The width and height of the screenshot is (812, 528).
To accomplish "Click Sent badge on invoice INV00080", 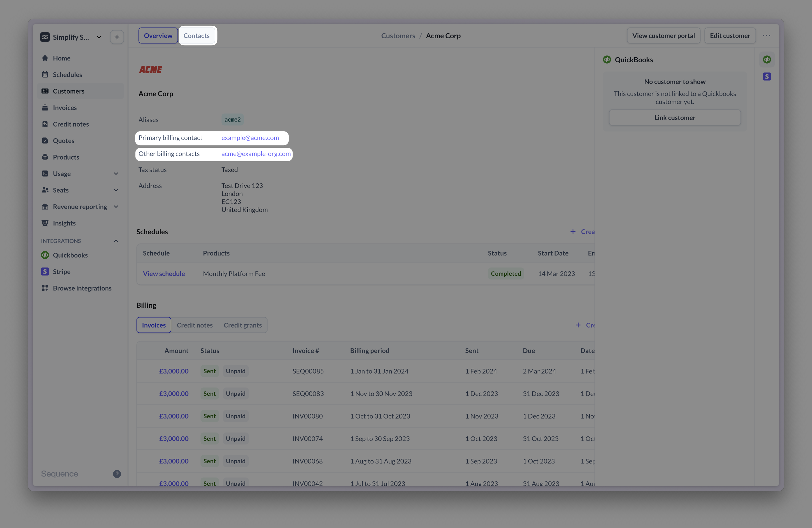I will pos(209,416).
